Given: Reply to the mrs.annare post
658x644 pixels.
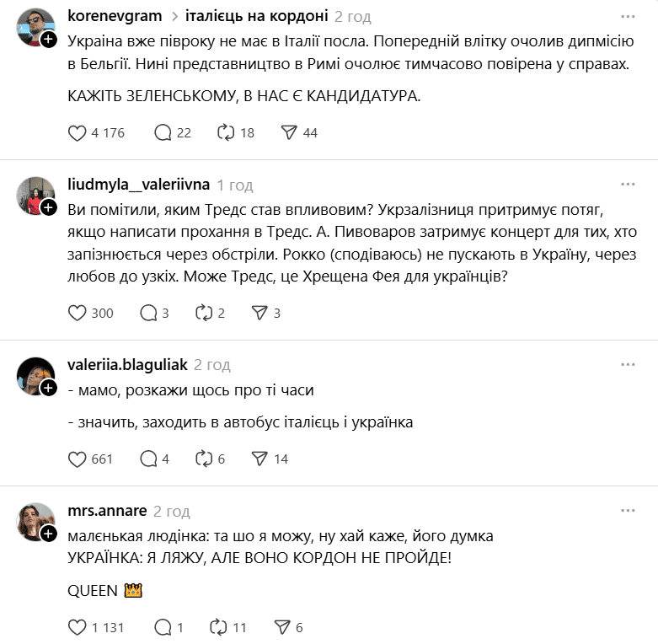Looking at the screenshot, I should click(x=163, y=627).
